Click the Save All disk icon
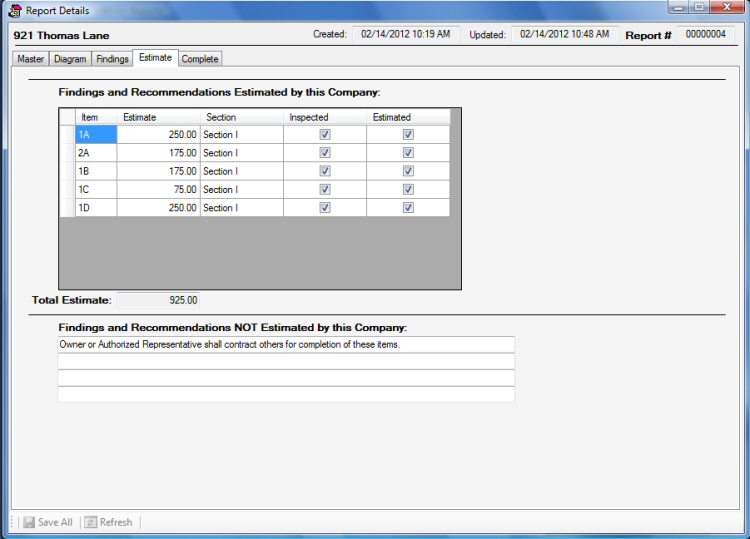 (x=29, y=522)
